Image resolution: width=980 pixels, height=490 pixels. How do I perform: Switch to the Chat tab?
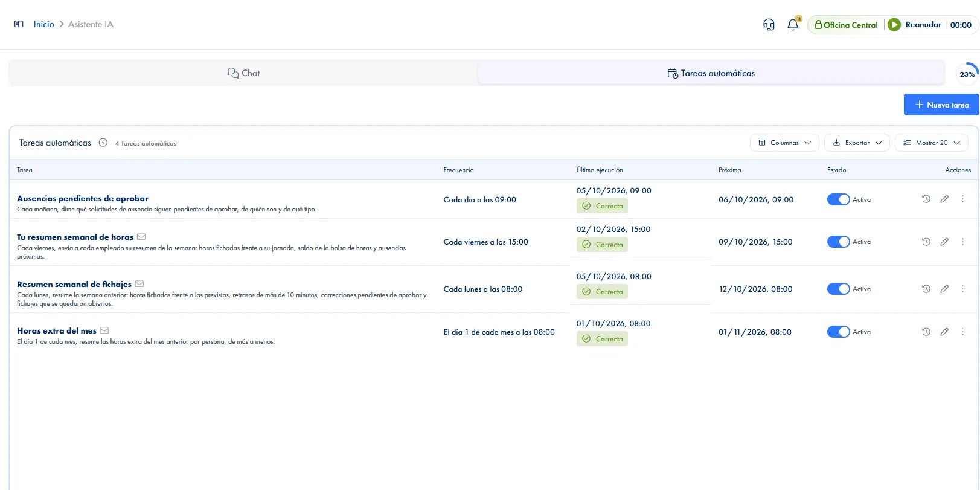point(243,73)
